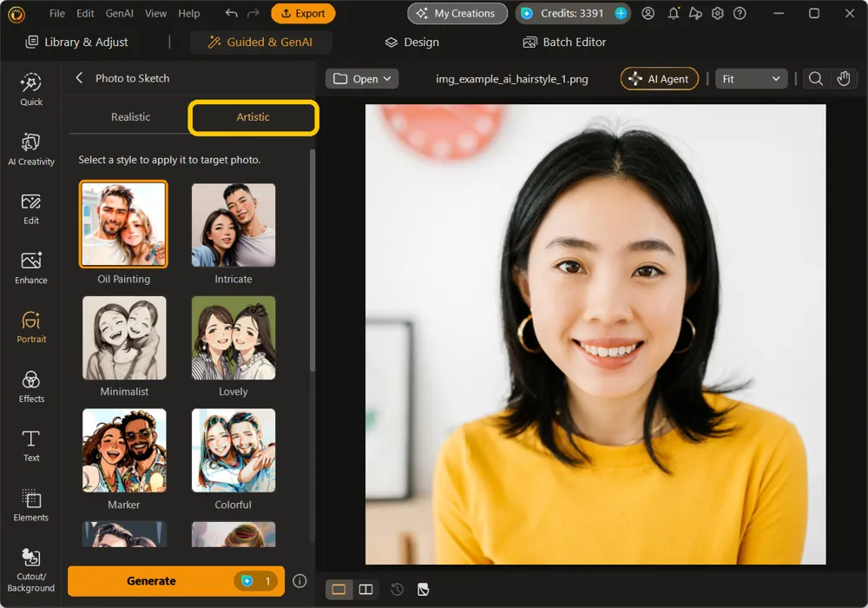
Task: Expand the Open file dropdown
Action: [362, 79]
